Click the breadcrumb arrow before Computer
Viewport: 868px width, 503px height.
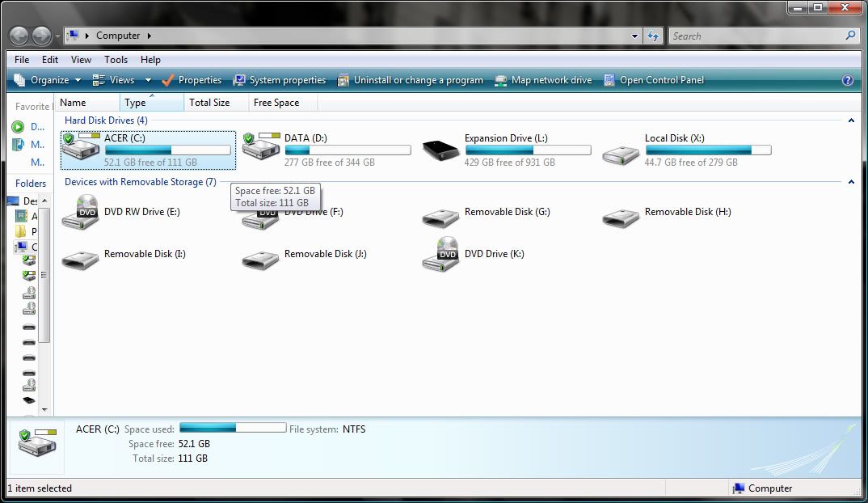click(x=87, y=36)
